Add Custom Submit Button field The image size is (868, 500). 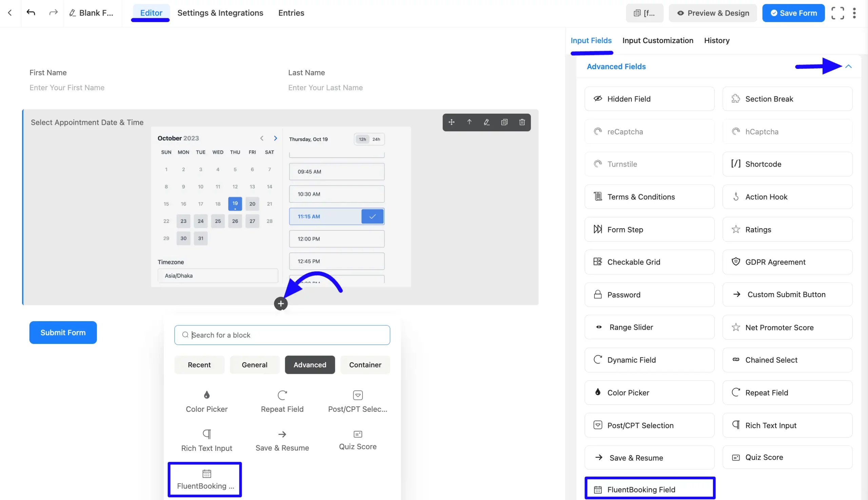click(x=787, y=295)
